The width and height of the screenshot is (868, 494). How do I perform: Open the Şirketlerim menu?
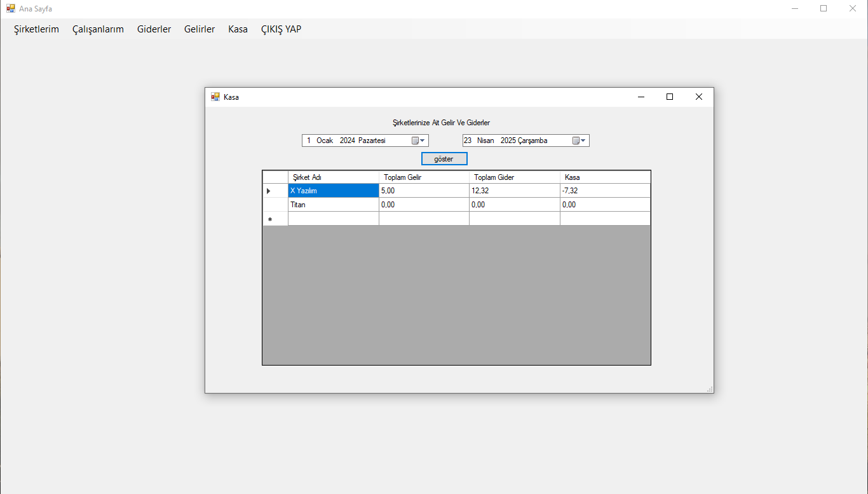[36, 29]
